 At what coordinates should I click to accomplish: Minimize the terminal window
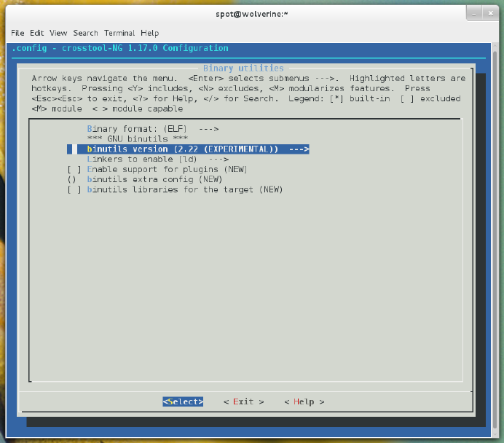tap(474, 14)
